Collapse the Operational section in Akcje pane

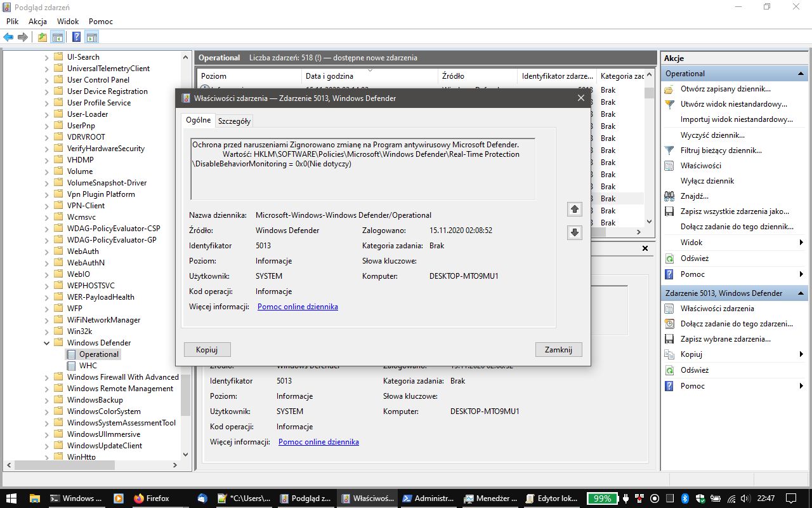point(801,74)
